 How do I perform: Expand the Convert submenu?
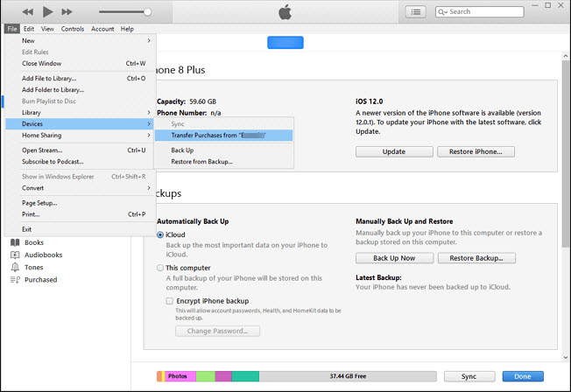pos(81,188)
